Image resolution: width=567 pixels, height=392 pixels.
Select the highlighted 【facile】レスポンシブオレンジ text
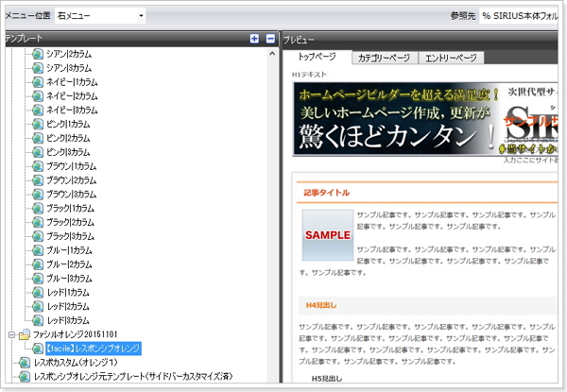coord(94,349)
